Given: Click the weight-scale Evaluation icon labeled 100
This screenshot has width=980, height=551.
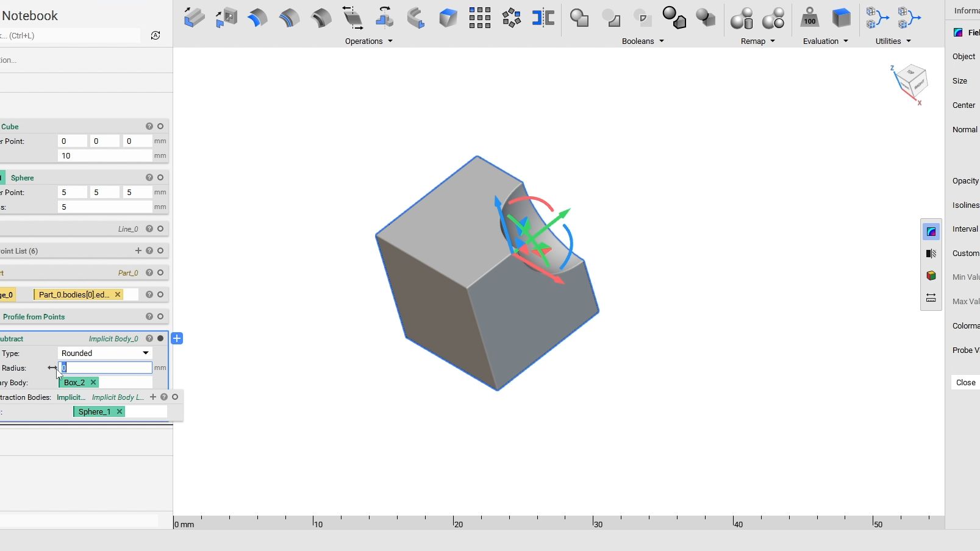Looking at the screenshot, I should coord(809,18).
